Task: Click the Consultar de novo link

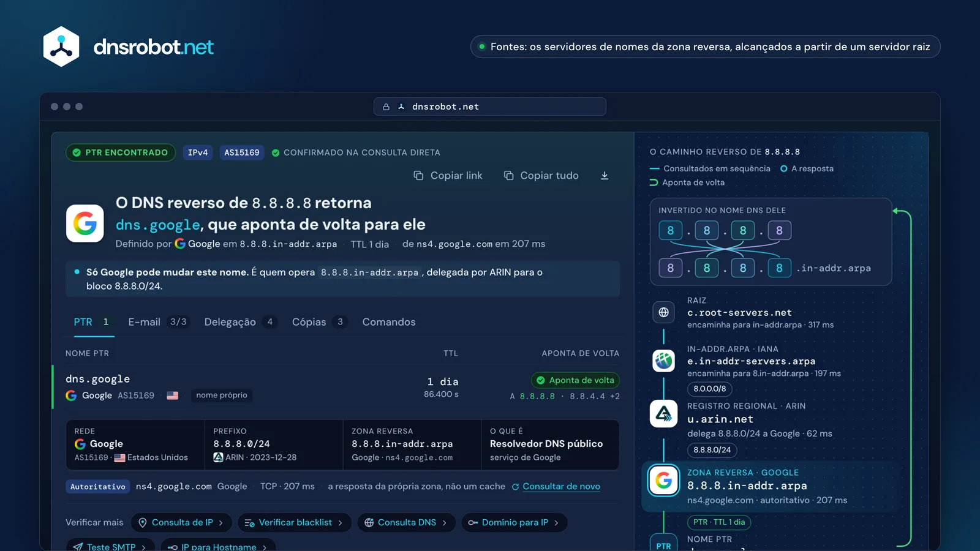Action: tap(561, 487)
